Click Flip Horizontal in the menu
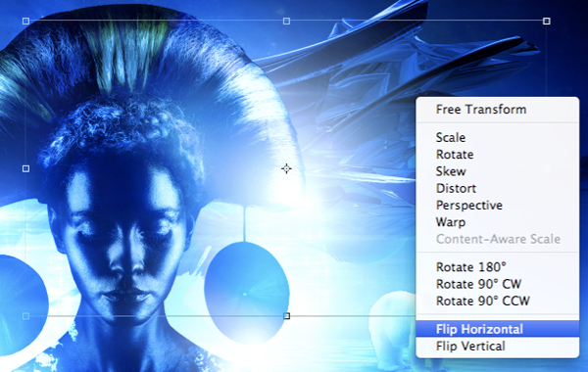This screenshot has height=372, width=588. pyautogui.click(x=497, y=329)
